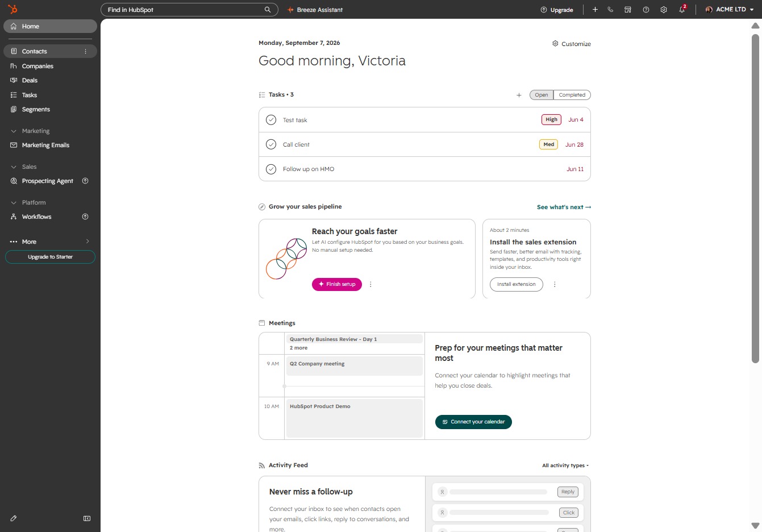Click the Med priority badge

pyautogui.click(x=549, y=144)
